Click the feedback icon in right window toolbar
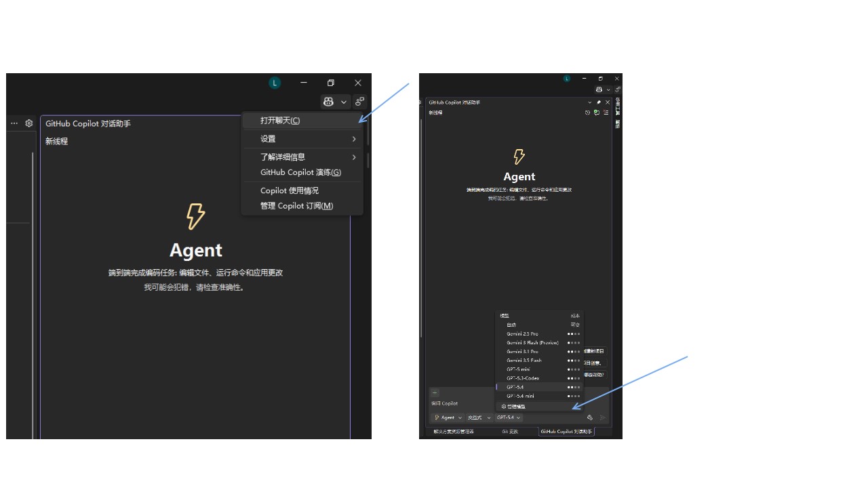The height and width of the screenshot is (488, 868). (617, 89)
